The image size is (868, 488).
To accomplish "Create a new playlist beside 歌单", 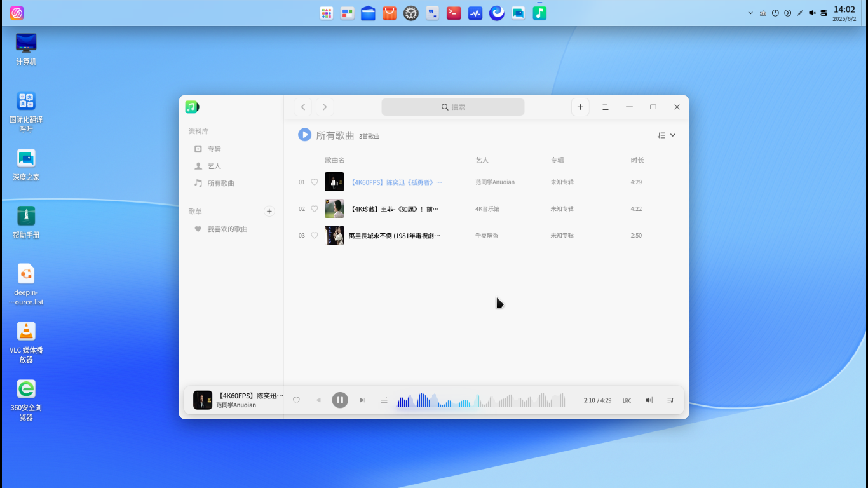I will 269,212.
